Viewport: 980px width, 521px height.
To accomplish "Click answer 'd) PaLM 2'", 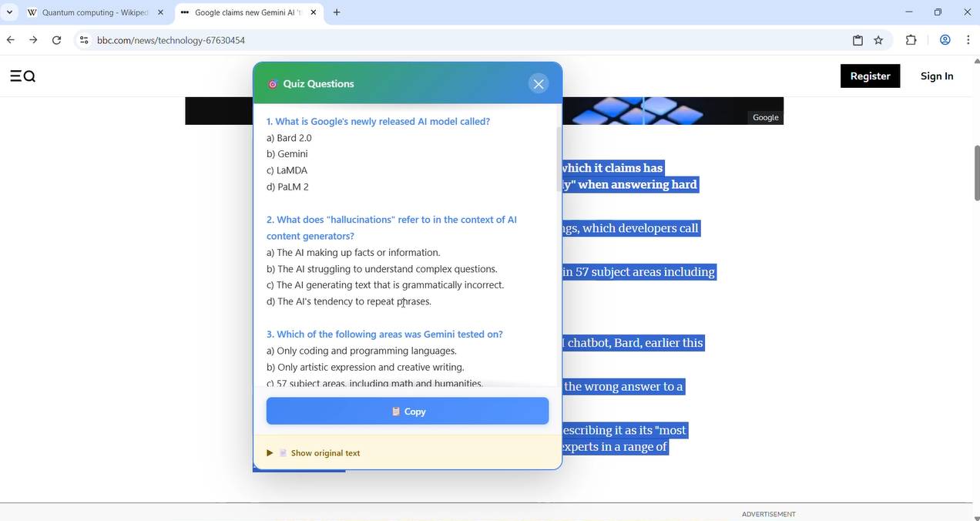I will tap(287, 187).
